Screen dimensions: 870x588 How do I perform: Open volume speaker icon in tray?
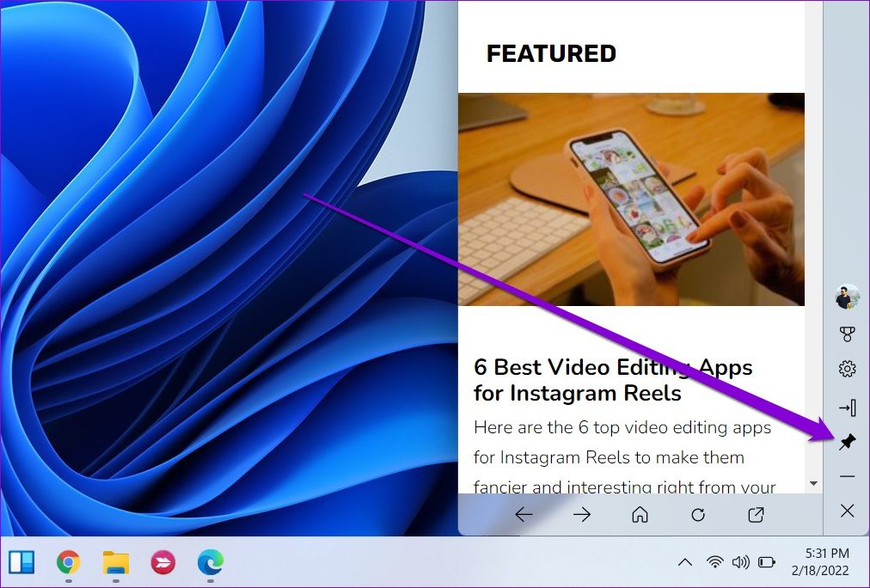pyautogui.click(x=741, y=562)
